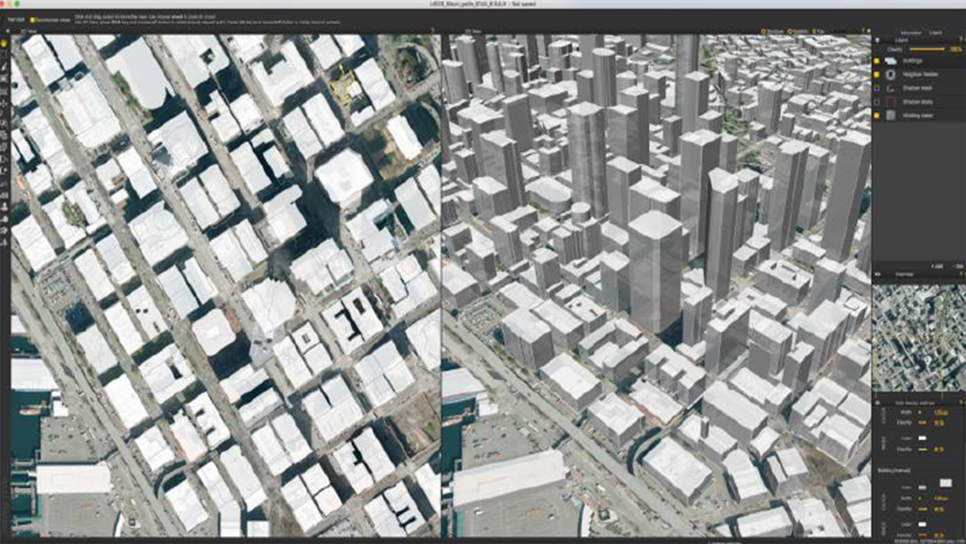Image resolution: width=966 pixels, height=544 pixels.
Task: Click the Overview aerial thumbnail
Action: pos(919,336)
